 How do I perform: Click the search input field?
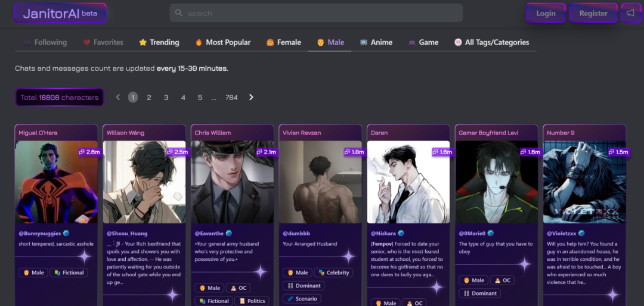[322, 13]
